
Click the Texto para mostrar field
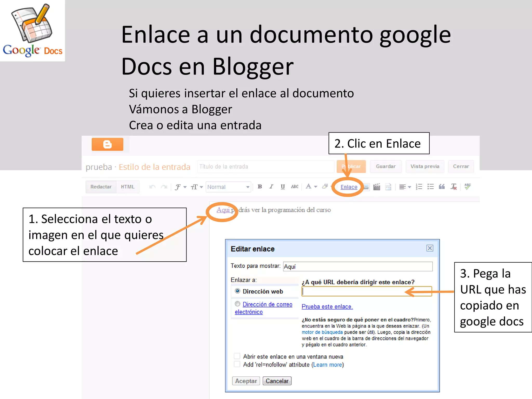point(358,267)
